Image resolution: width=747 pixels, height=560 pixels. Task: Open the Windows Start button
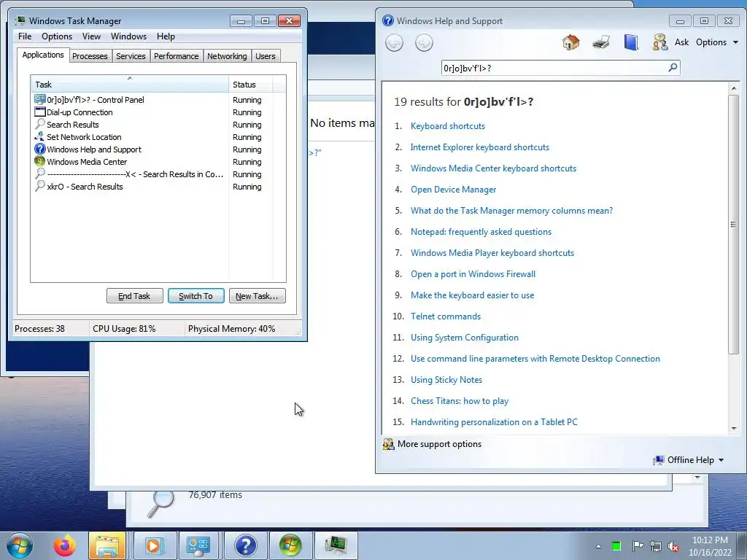[20, 545]
